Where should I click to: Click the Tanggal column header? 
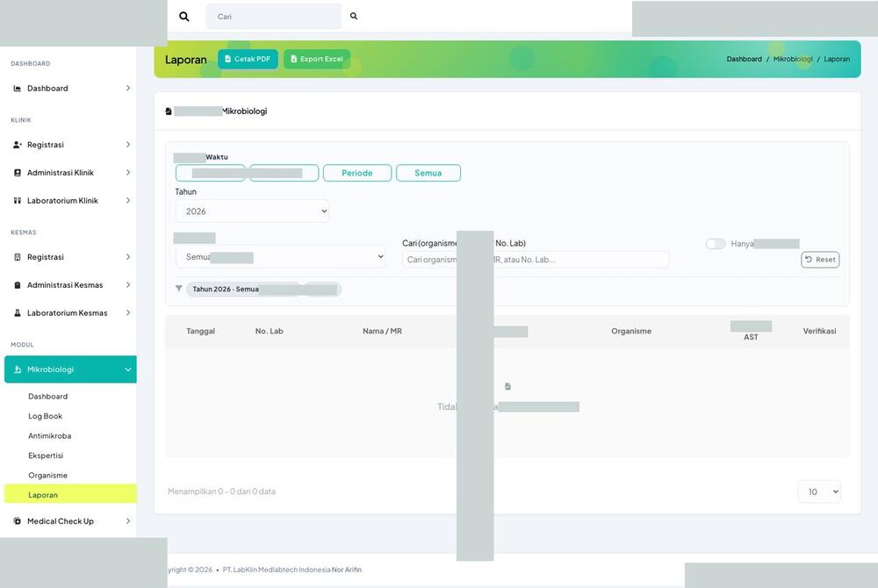click(x=200, y=331)
